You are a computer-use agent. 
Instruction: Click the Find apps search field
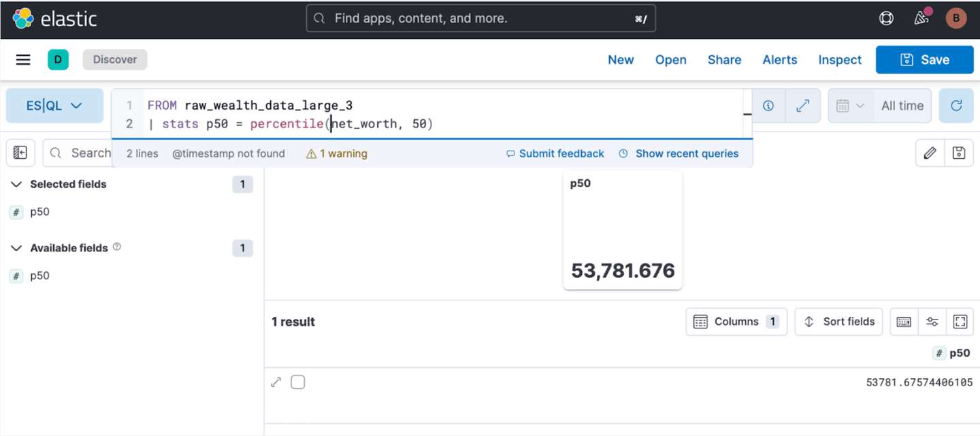point(481,18)
